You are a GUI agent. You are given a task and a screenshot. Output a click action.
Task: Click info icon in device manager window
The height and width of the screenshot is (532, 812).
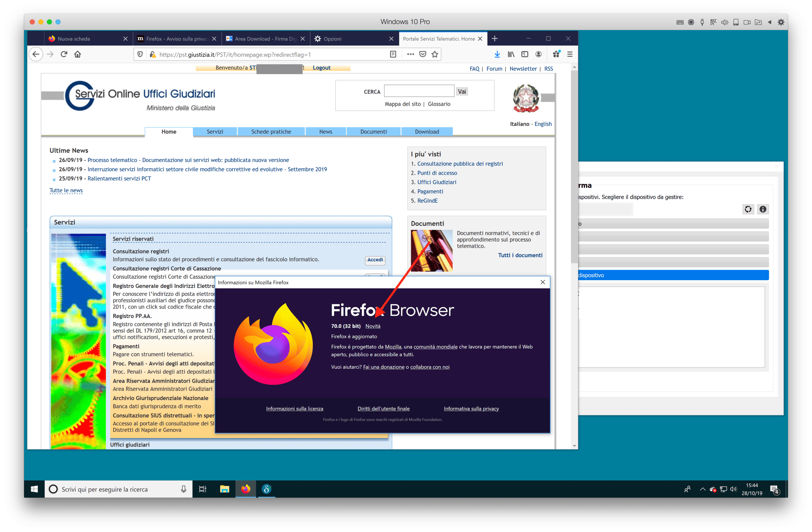click(x=763, y=209)
